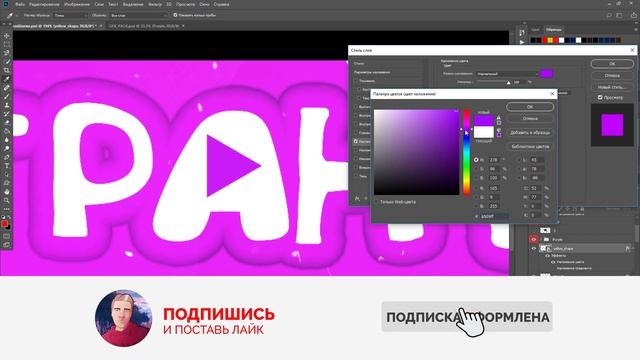Click the Добавить в образцы button

pyautogui.click(x=530, y=133)
